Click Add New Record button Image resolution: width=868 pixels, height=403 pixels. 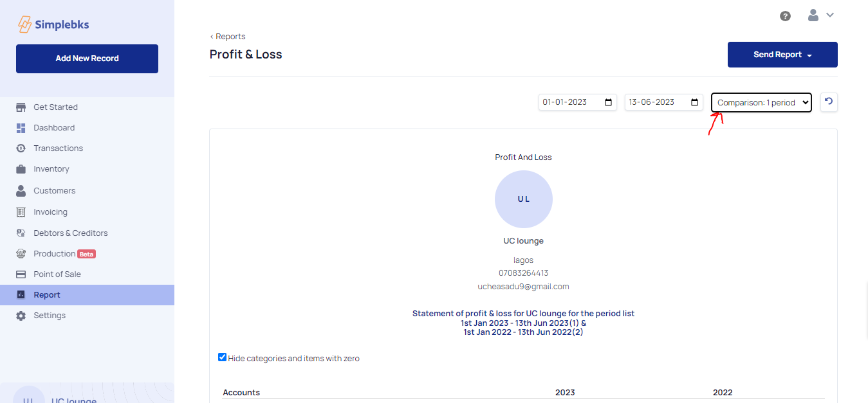click(x=87, y=58)
